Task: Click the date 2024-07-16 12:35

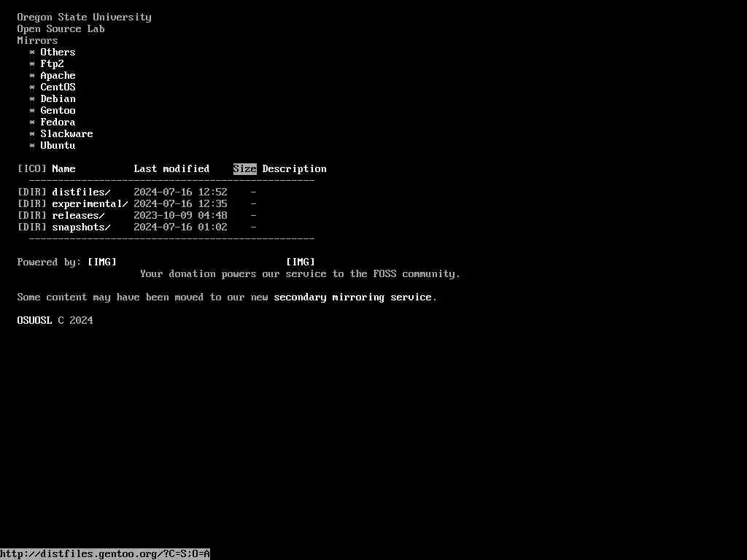Action: point(181,204)
